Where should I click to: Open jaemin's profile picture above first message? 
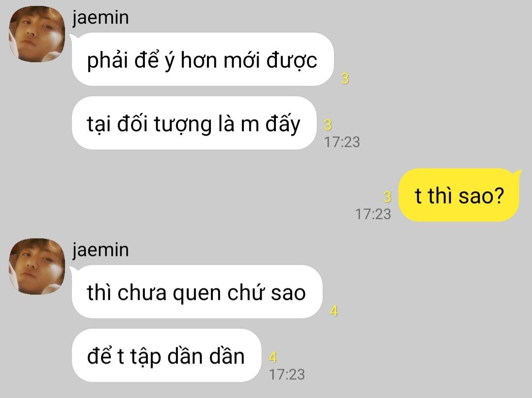[x=36, y=34]
